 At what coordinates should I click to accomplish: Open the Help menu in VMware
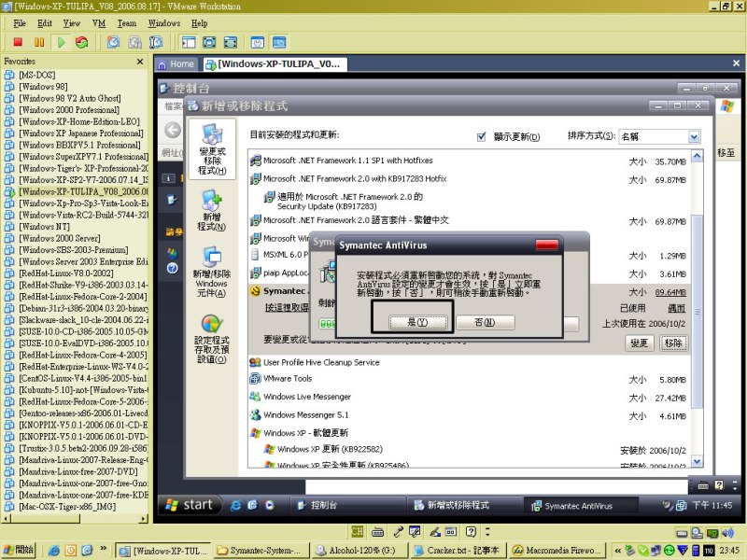199,23
